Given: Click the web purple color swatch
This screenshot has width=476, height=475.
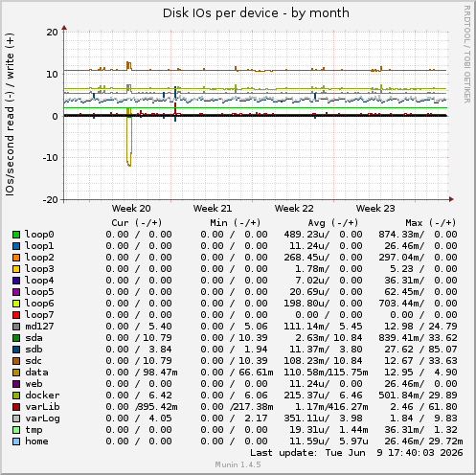Looking at the screenshot, I should 16,384.
